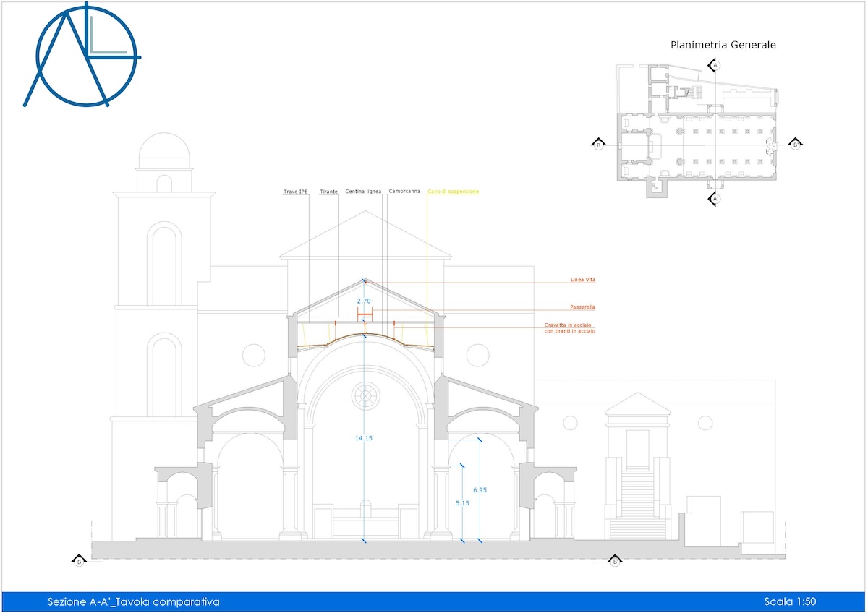Click section marker B left of plan
Viewport: 868px width, 613px height.
coord(598,145)
